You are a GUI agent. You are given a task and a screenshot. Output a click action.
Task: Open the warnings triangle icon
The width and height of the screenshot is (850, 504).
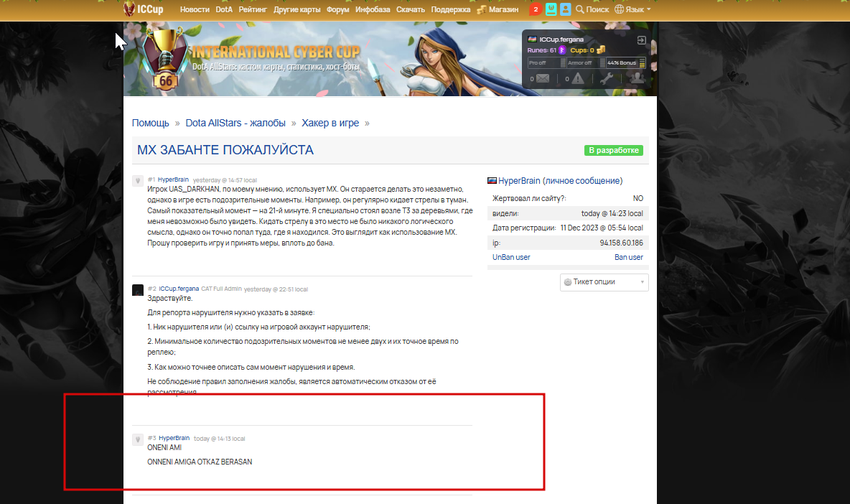click(578, 78)
